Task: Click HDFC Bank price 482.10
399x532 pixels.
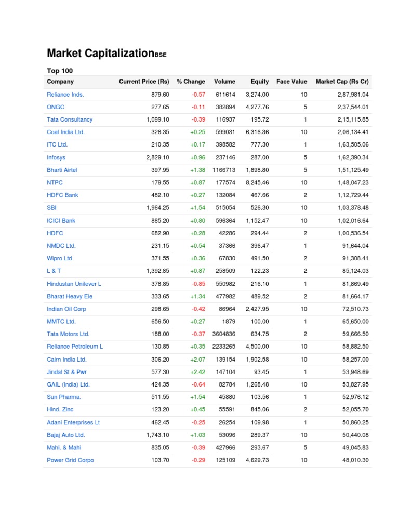Action: pos(160,195)
